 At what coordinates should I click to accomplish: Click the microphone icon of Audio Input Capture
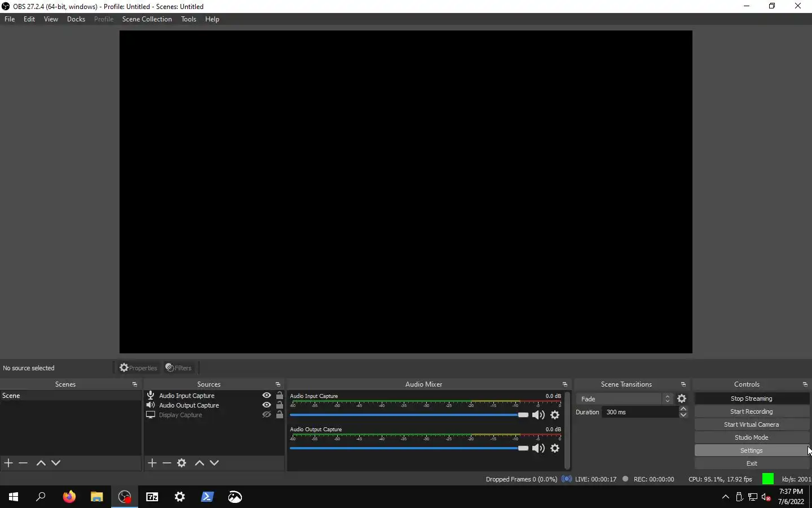[x=151, y=396]
